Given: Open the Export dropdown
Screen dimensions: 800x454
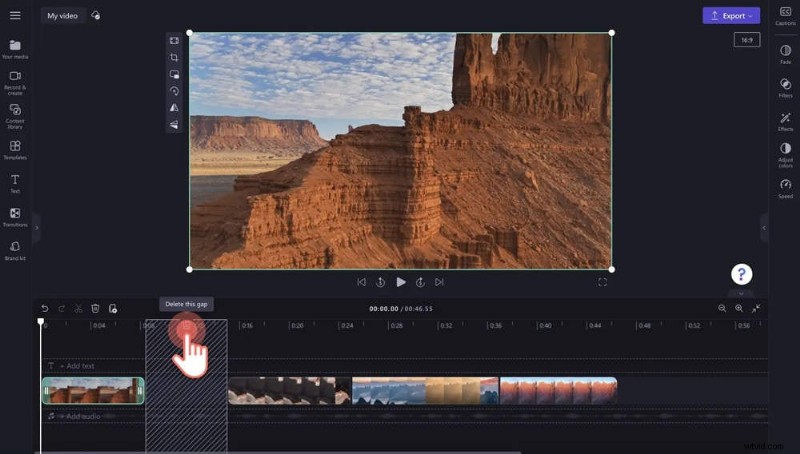Looking at the screenshot, I should [x=731, y=16].
